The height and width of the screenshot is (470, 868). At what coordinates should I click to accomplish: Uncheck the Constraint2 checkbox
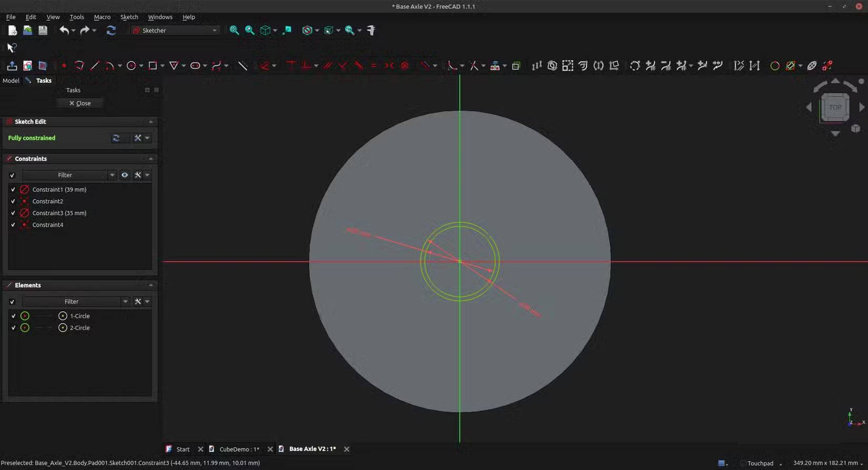13,201
